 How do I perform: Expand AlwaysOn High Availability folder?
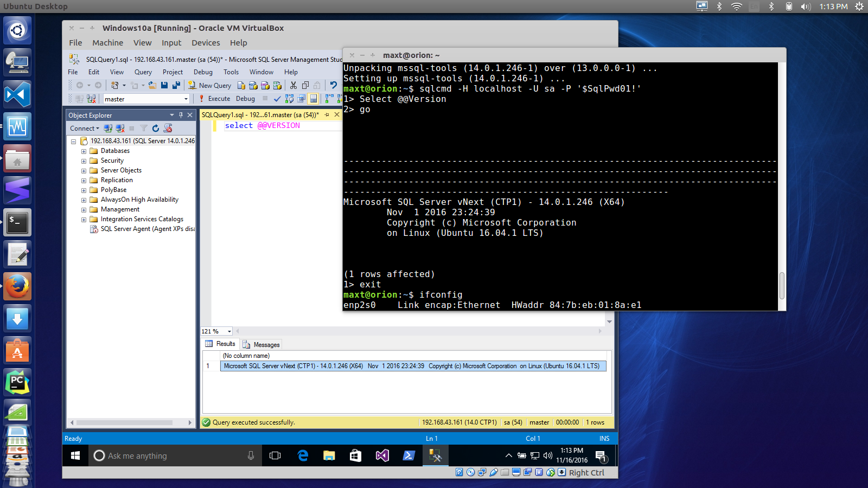84,200
